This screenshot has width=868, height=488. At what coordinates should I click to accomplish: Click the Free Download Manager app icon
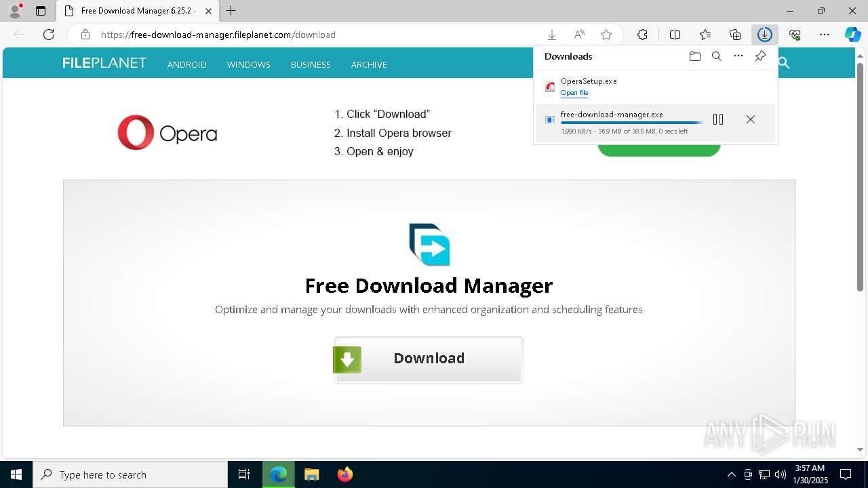pos(429,245)
